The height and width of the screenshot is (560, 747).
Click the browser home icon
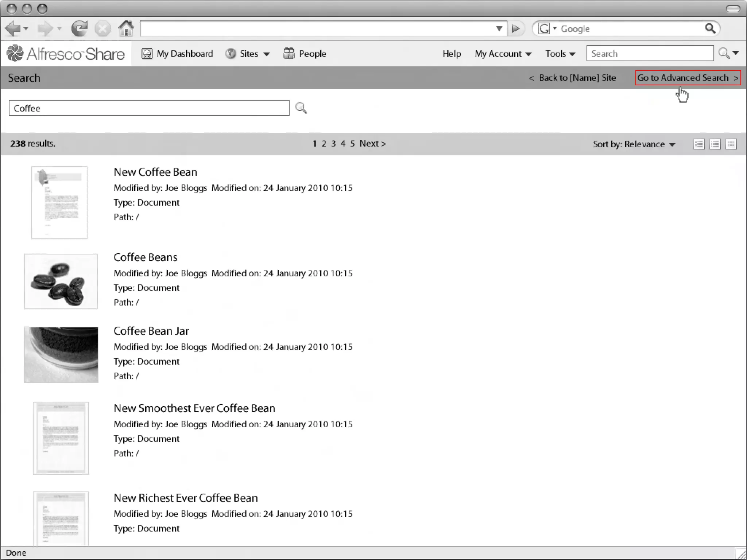coord(126,28)
